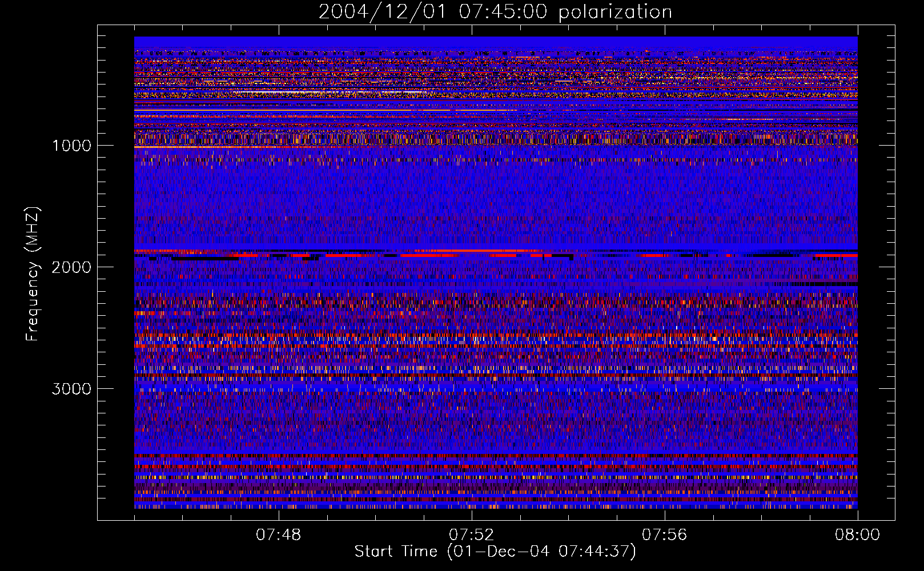Click the 07:52 time axis label
The image size is (924, 571).
472,535
